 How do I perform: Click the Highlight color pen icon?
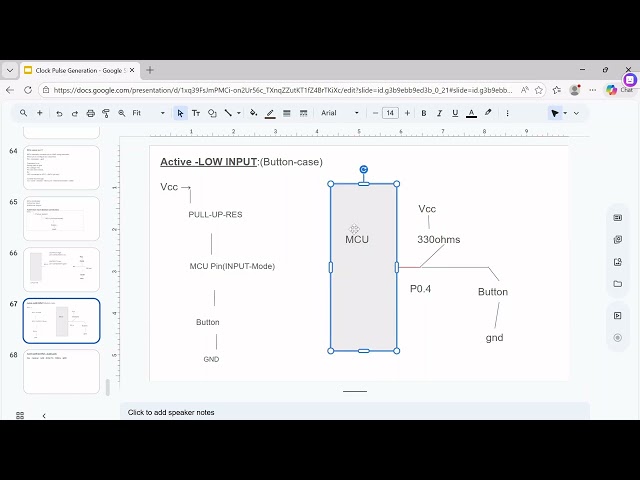[488, 113]
